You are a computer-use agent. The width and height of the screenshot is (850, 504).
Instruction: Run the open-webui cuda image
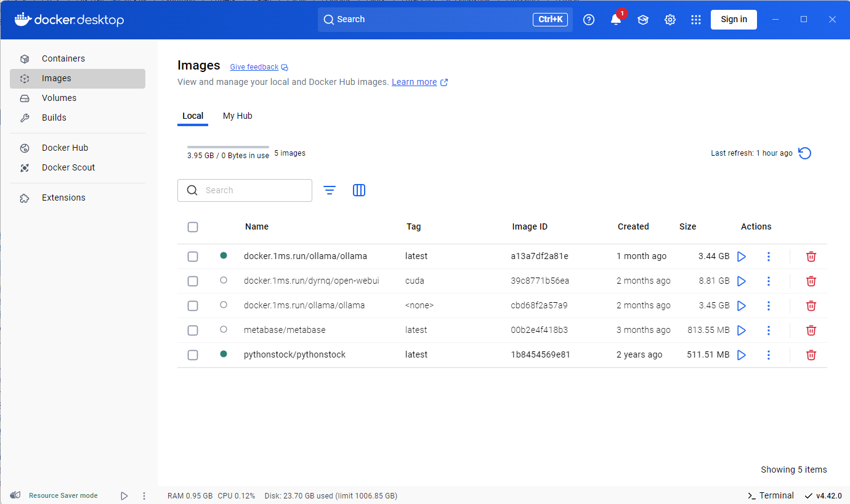coord(742,281)
